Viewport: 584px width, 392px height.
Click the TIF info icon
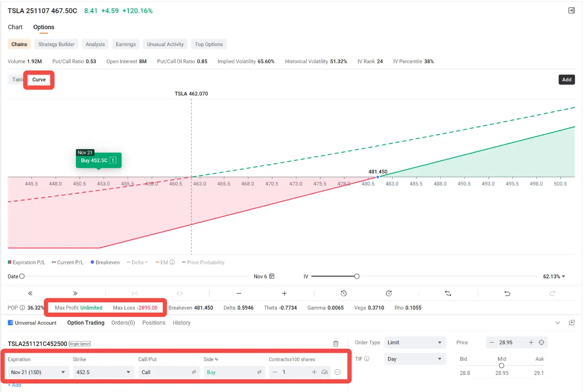pyautogui.click(x=366, y=359)
